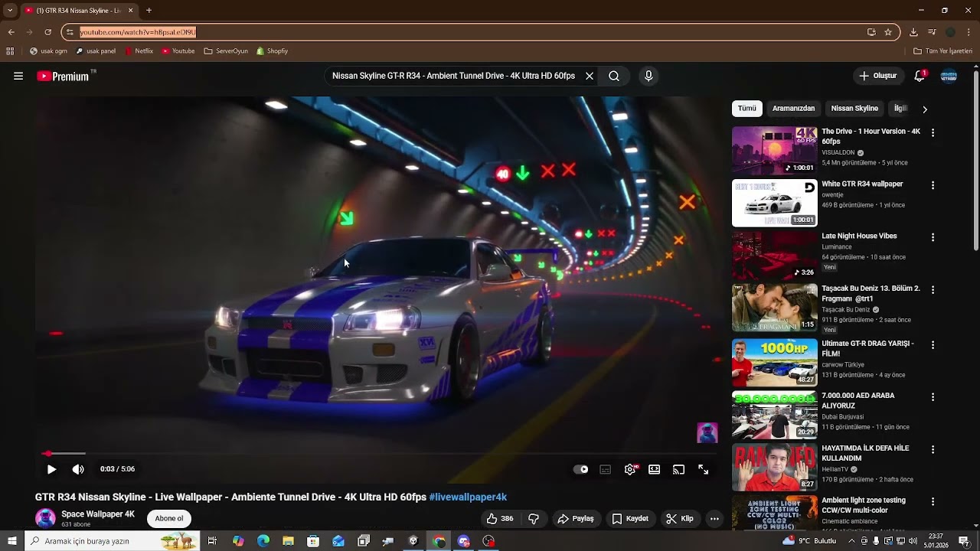
Task: Like the video with 386 likes
Action: pyautogui.click(x=499, y=518)
